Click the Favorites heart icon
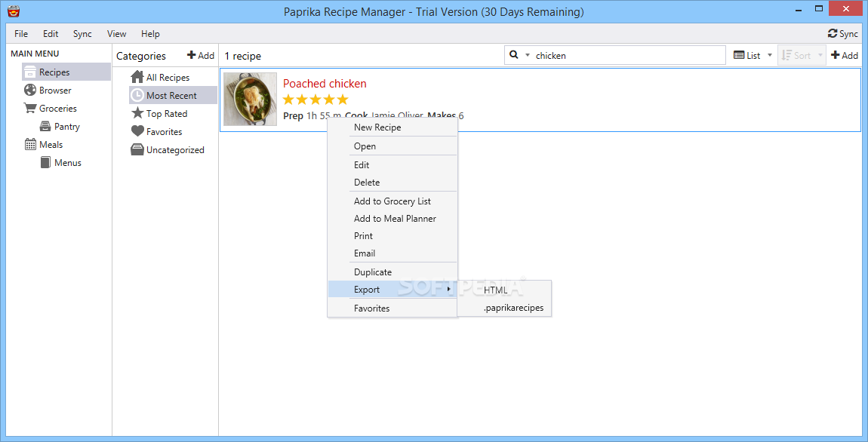This screenshot has width=868, height=442. tap(137, 132)
